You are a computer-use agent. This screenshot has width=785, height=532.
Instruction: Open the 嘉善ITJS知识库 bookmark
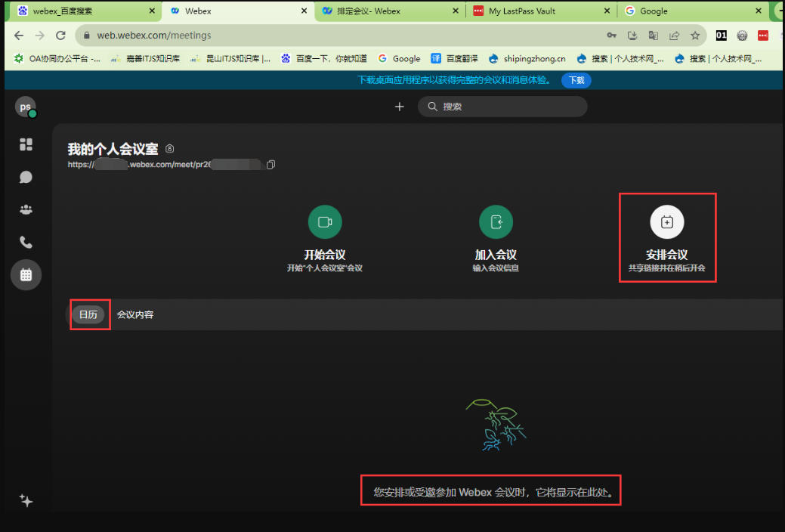tap(146, 59)
